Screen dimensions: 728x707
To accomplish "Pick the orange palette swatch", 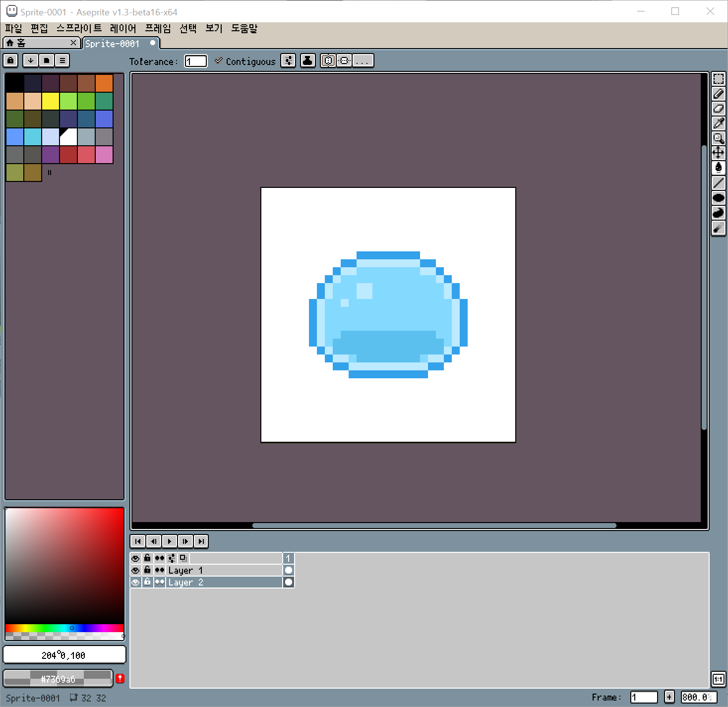I will coord(104,83).
